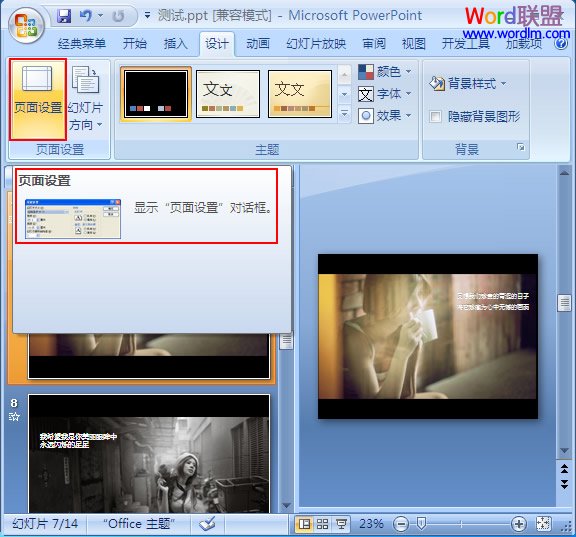Open the theme 颜色 dropdown
576x537 pixels.
point(384,71)
